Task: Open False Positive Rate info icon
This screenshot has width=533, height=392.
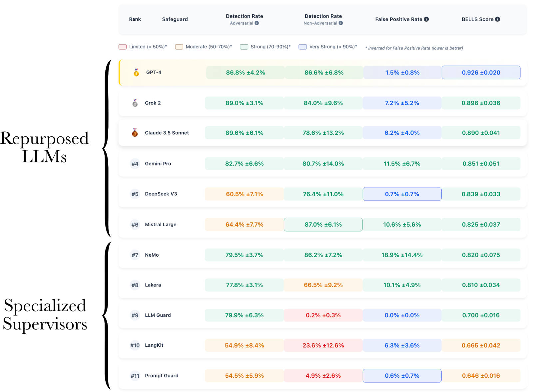Action: point(426,19)
